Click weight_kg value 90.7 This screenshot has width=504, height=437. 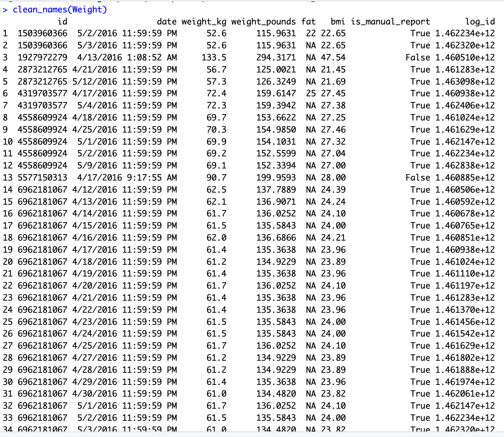coord(216,177)
